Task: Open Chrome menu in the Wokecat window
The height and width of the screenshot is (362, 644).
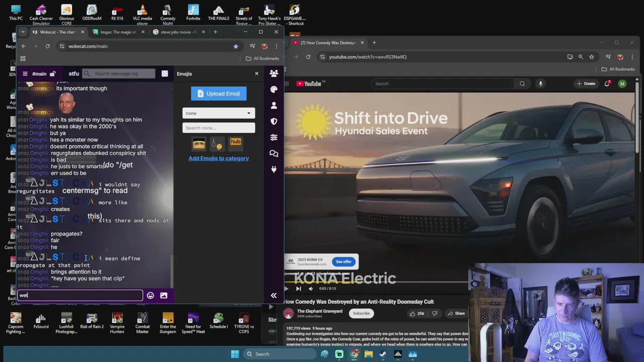Action: pos(276,46)
